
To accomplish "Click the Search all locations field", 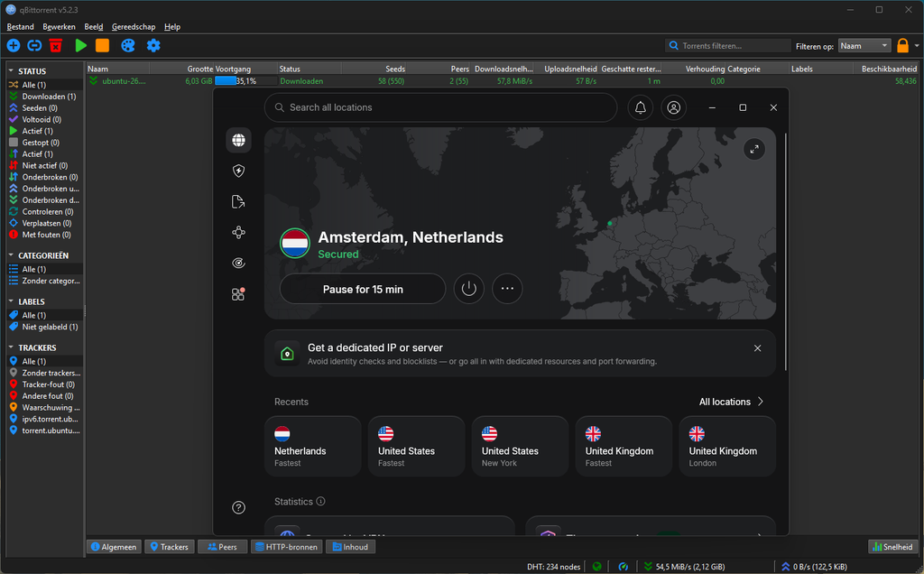I will (440, 107).
